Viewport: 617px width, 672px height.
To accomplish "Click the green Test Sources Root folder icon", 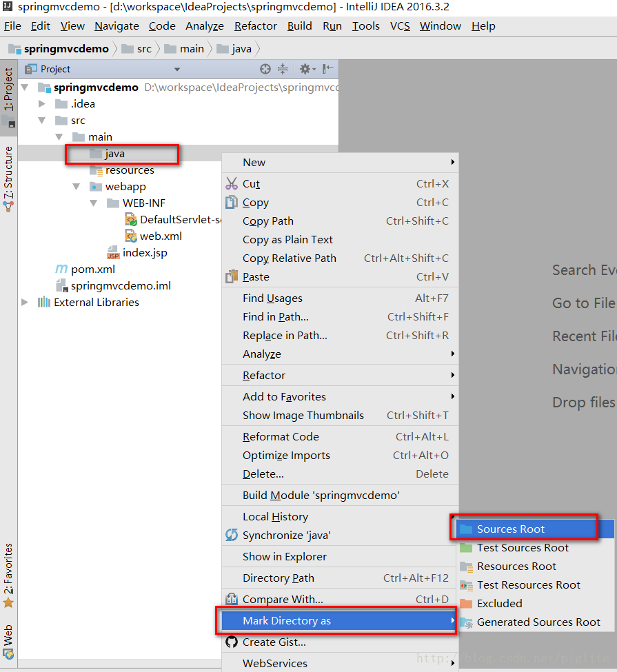I will [x=466, y=548].
